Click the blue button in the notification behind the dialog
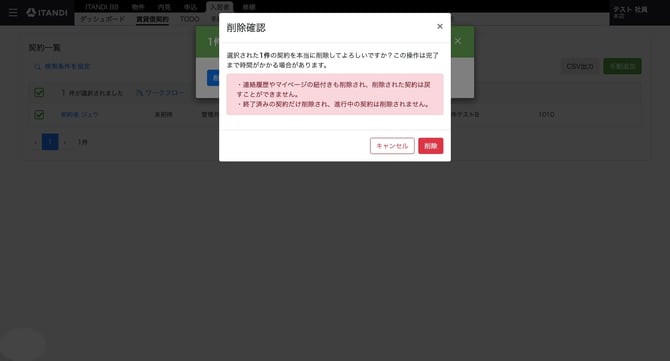This screenshot has height=361, width=670. coord(213,78)
